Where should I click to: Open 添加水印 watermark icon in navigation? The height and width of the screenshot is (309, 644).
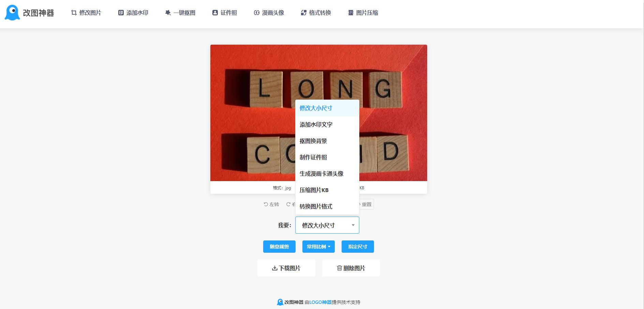click(121, 13)
